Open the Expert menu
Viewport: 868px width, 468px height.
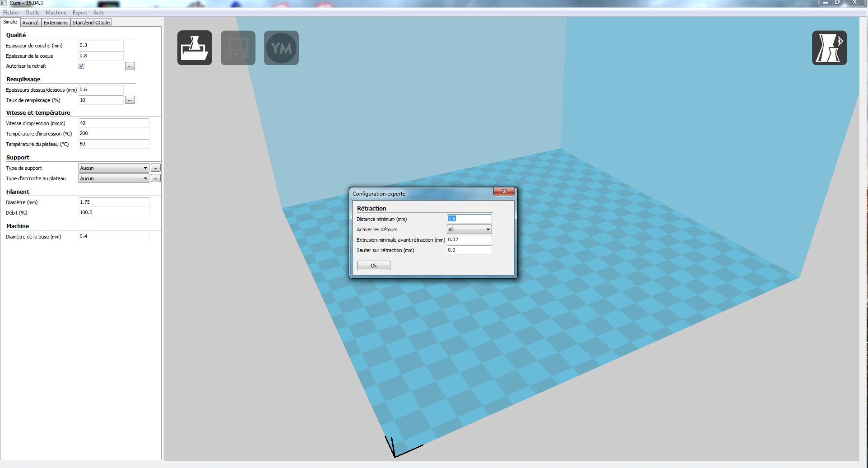click(x=80, y=13)
